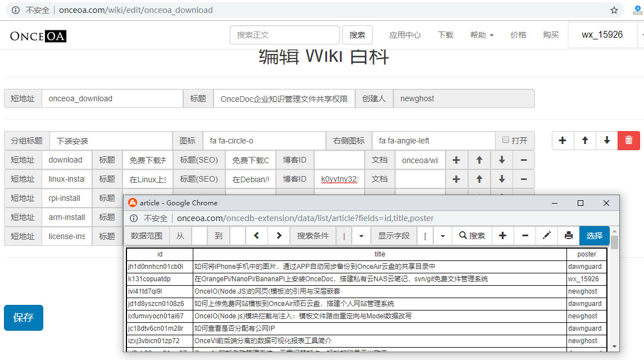The width and height of the screenshot is (644, 360).
Task: Click the 搜索正文 search input field
Action: point(285,35)
